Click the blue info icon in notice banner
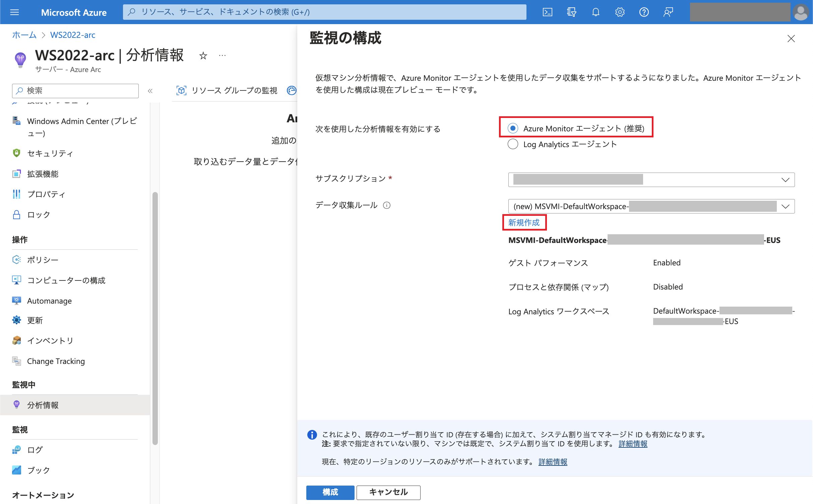 pos(312,435)
